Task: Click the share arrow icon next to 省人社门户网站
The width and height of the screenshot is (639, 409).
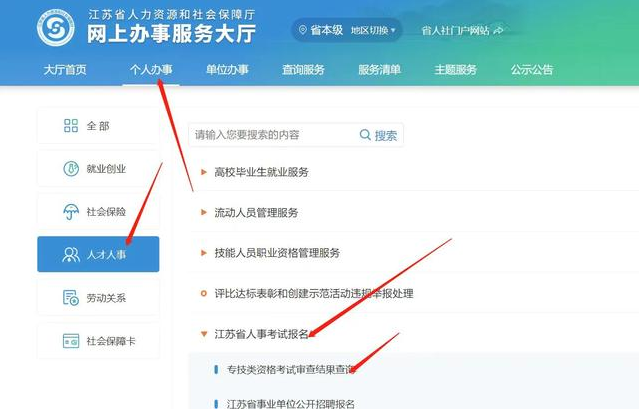Action: (x=498, y=31)
